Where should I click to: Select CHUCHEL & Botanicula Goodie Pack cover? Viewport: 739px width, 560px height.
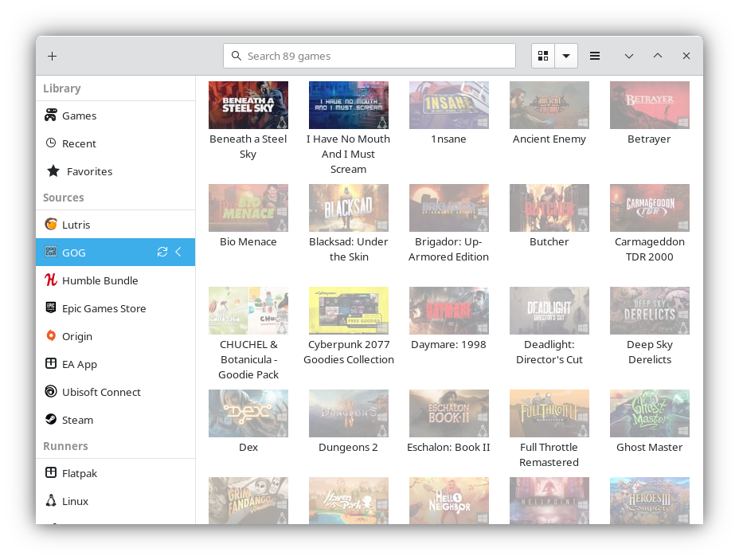248,311
